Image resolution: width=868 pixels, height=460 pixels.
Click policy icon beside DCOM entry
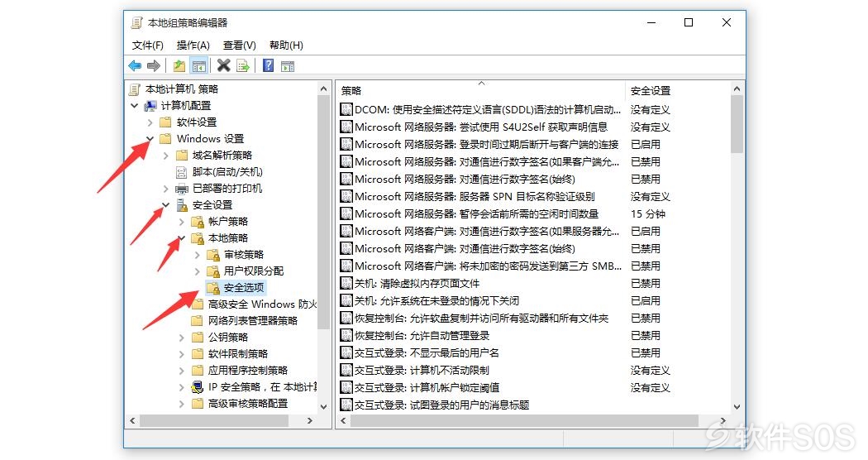(346, 110)
